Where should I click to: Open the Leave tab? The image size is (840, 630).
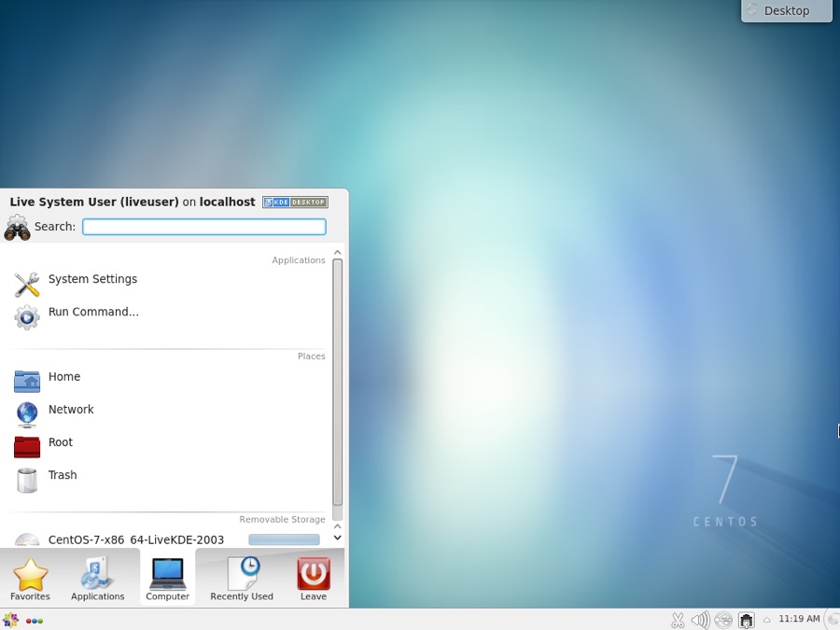(314, 578)
